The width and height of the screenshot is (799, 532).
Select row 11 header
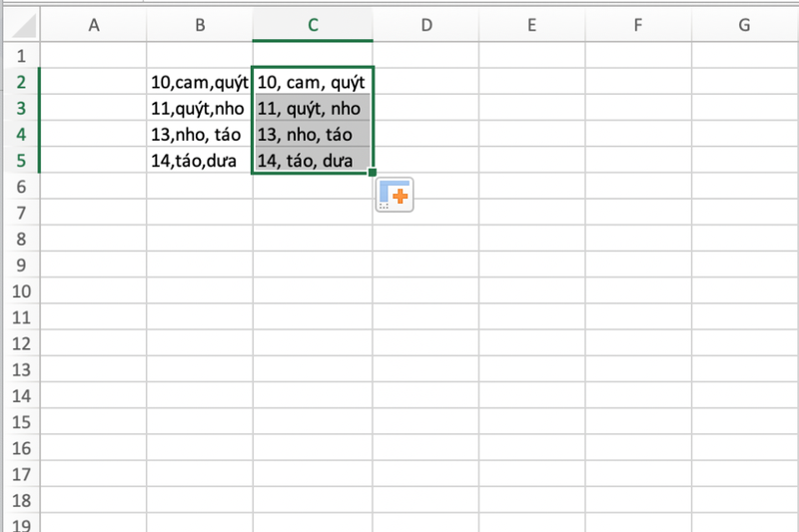(x=21, y=317)
